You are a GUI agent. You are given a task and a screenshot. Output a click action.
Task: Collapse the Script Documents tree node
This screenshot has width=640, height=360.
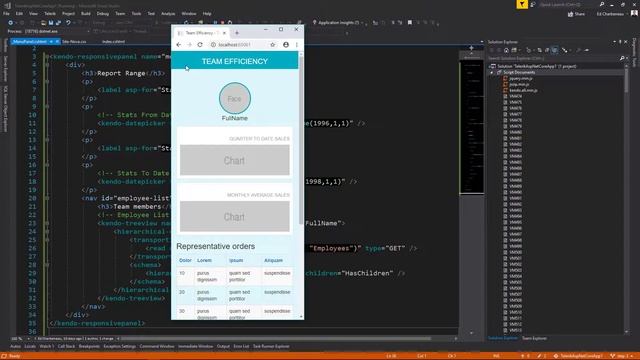coord(491,72)
